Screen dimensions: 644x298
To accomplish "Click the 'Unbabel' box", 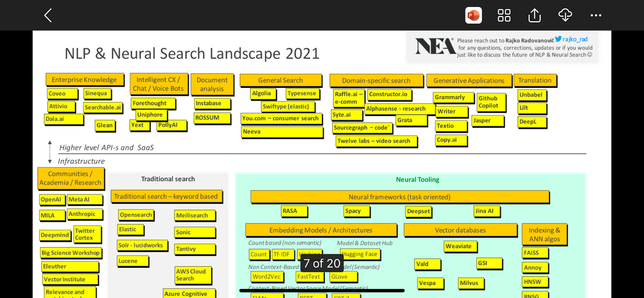I will (532, 95).
